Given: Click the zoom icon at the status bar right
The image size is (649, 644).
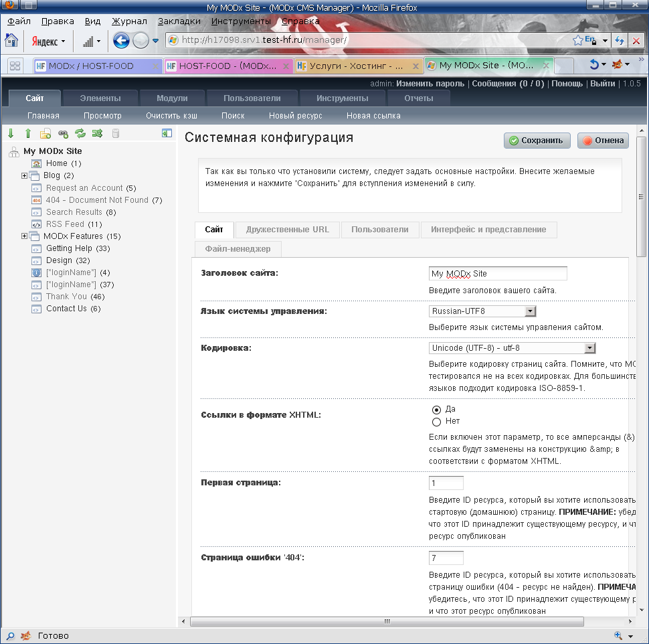Looking at the screenshot, I should pos(618,636).
